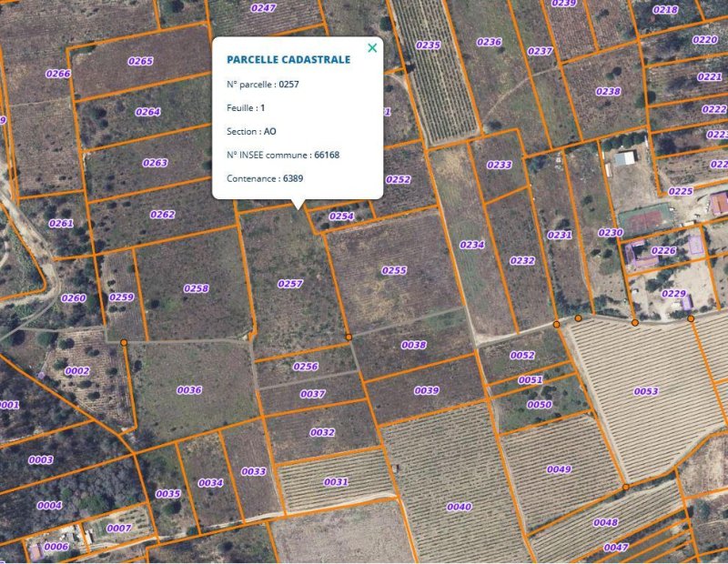Click orange boundary marker below parcel 0259
Viewport: 728px width, 564px height.
click(x=124, y=342)
